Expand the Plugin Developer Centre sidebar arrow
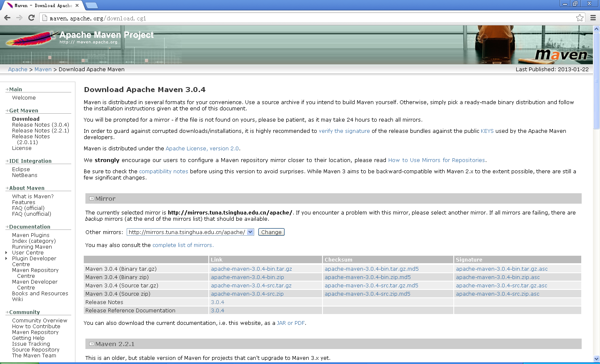This screenshot has width=600, height=364. click(x=6, y=259)
